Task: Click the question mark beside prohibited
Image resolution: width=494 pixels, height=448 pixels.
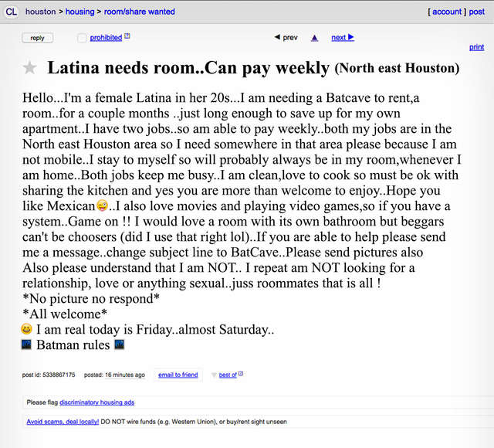Action: (x=127, y=36)
